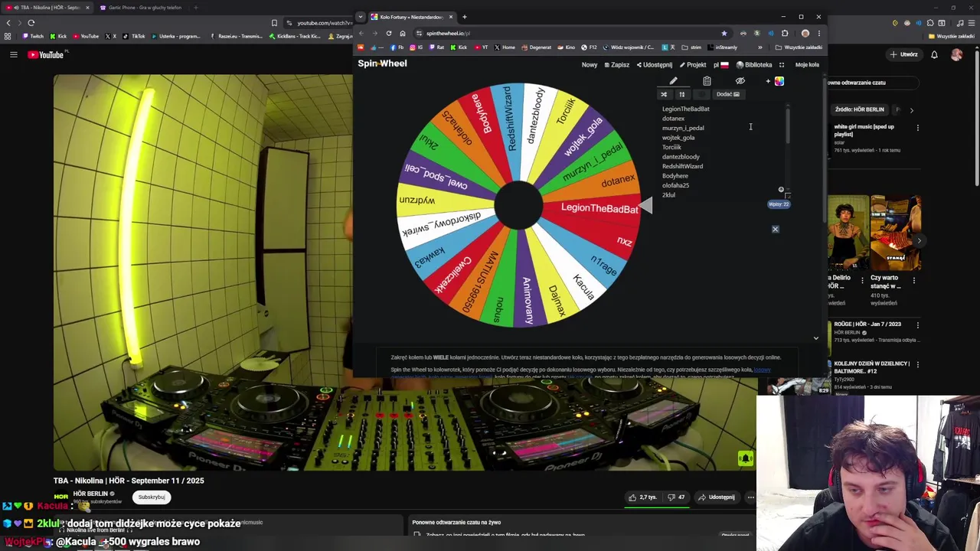The width and height of the screenshot is (980, 551).
Task: Click the YouTube Utwórz create button
Action: click(904, 54)
